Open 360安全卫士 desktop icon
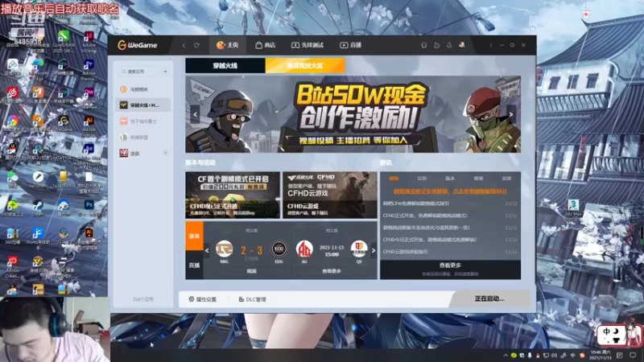 pos(12,208)
